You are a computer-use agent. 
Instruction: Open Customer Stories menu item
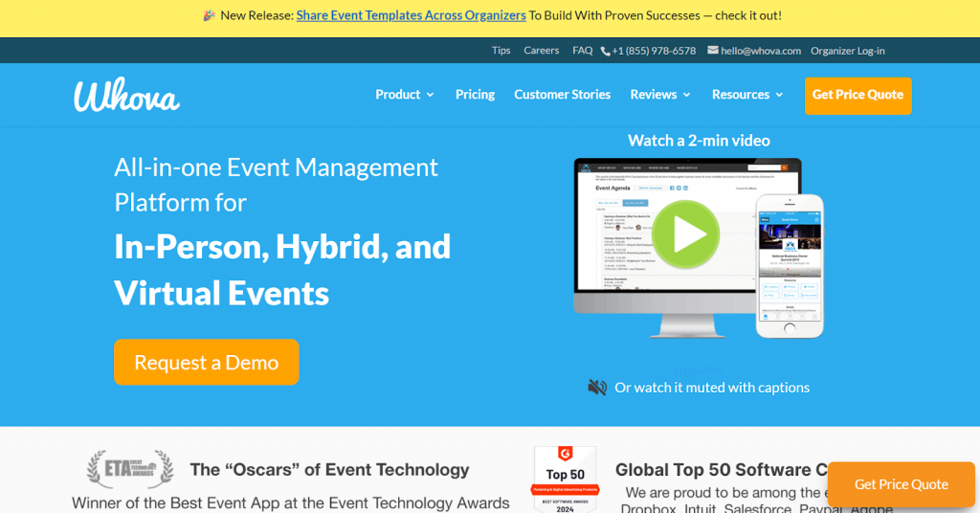point(563,95)
